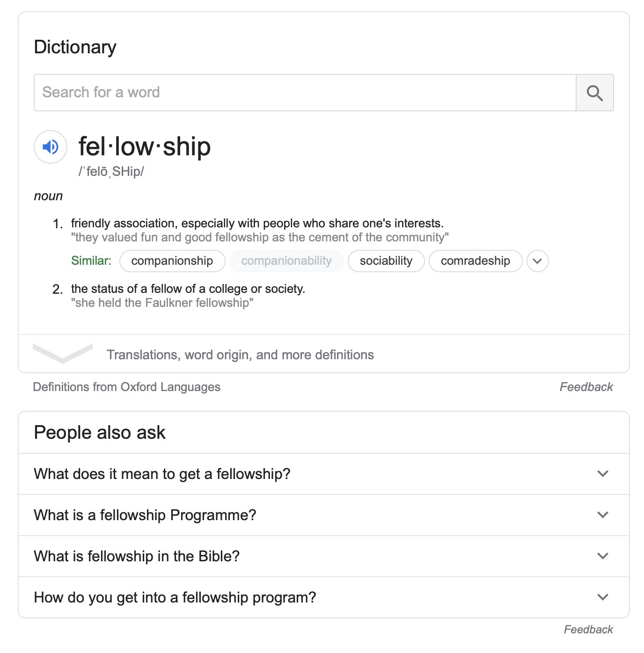
Task: Click the Search for a word field
Action: [x=305, y=93]
